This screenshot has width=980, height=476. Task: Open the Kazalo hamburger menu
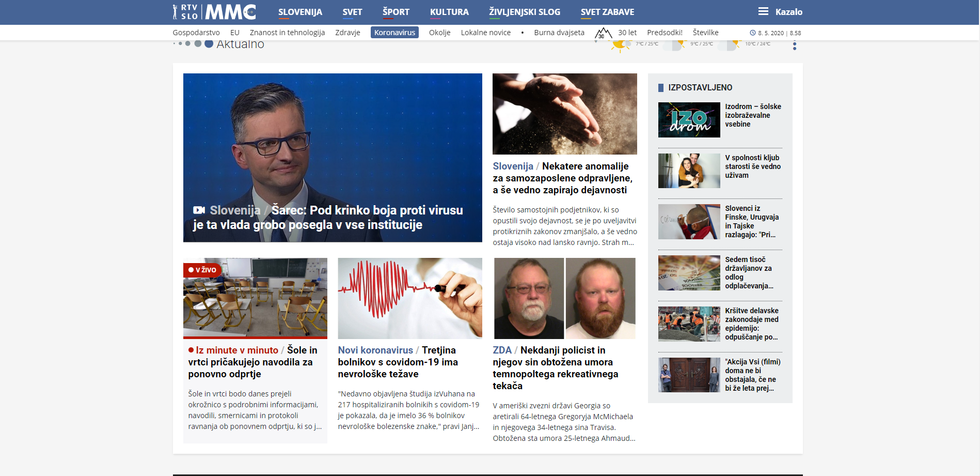pyautogui.click(x=763, y=11)
